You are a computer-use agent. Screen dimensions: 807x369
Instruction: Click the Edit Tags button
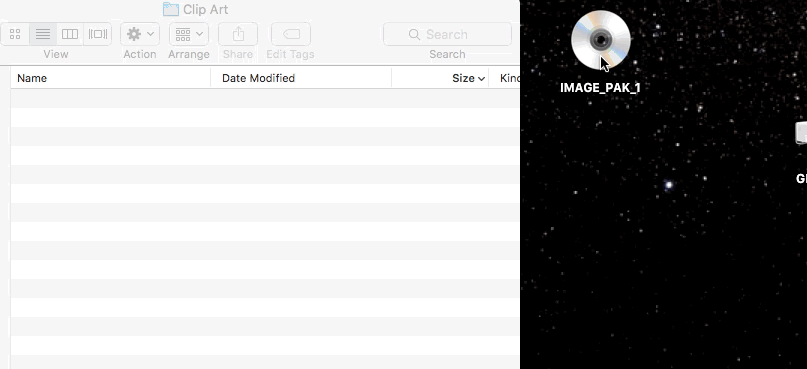tap(291, 34)
